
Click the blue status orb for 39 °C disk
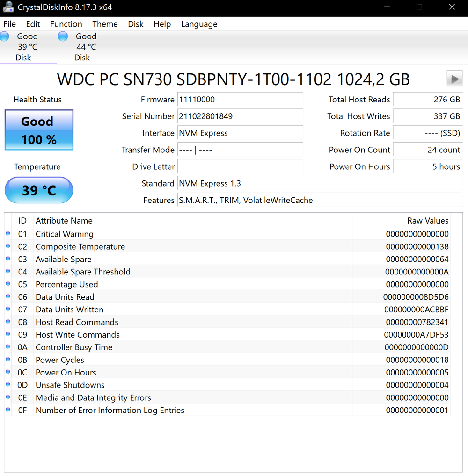tap(4, 36)
